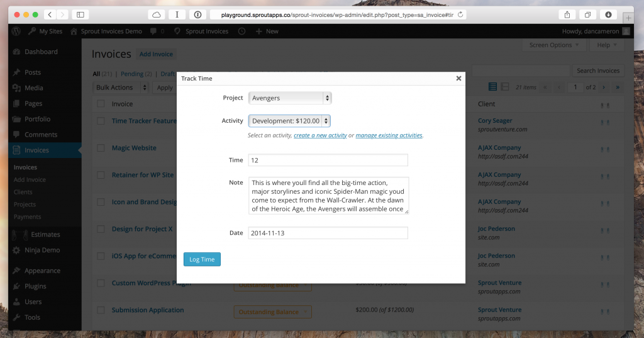Show all tabs icon in Safari
The width and height of the screenshot is (644, 338).
point(588,15)
